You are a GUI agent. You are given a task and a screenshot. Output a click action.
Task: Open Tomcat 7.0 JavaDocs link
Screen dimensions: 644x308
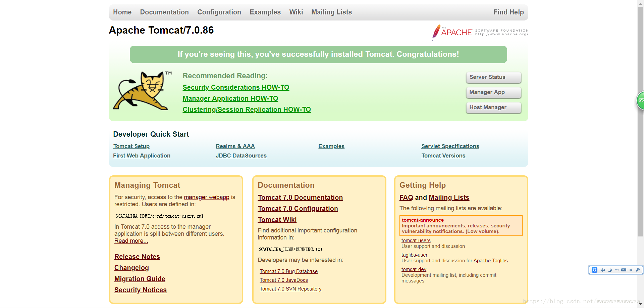(x=283, y=280)
